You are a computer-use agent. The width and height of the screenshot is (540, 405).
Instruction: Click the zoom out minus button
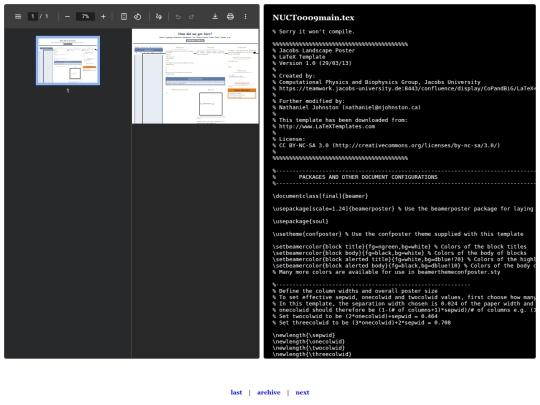[x=68, y=16]
